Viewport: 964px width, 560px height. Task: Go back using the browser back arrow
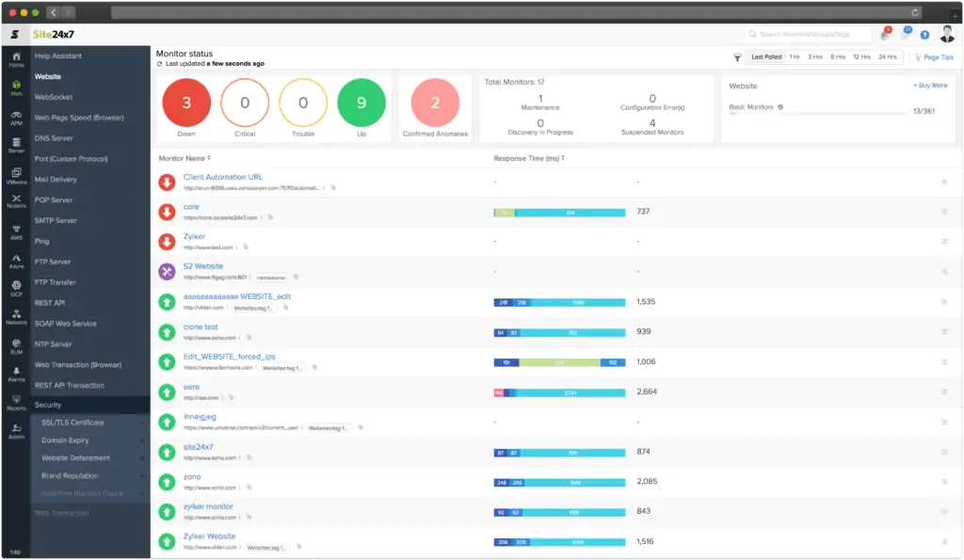[54, 12]
